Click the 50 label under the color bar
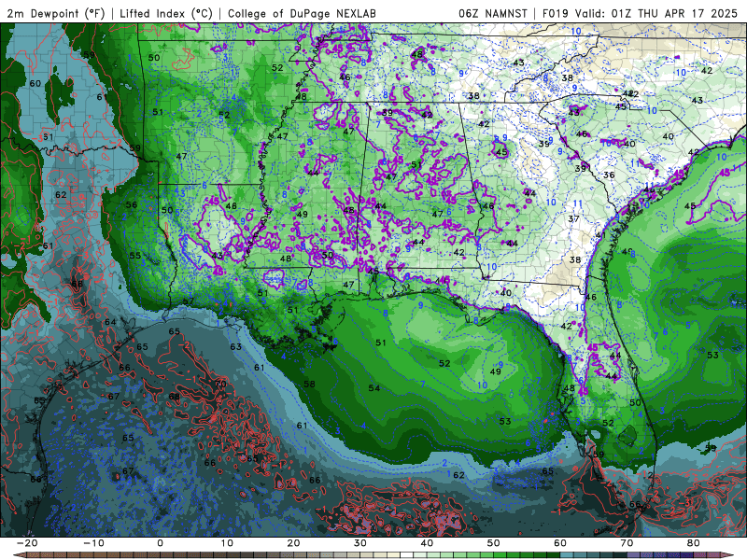747x560 pixels. (x=494, y=543)
